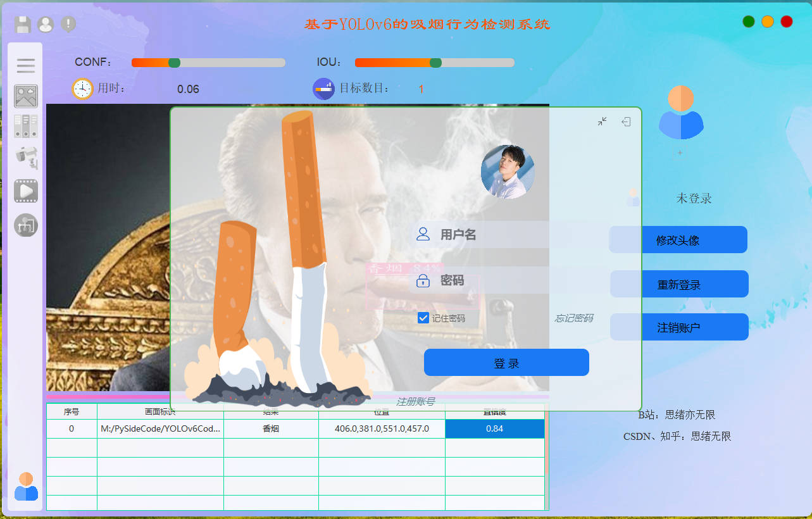Image resolution: width=812 pixels, height=519 pixels.
Task: Select the file path cell M:/PySideCode/YOLOv6Cod...
Action: point(160,428)
